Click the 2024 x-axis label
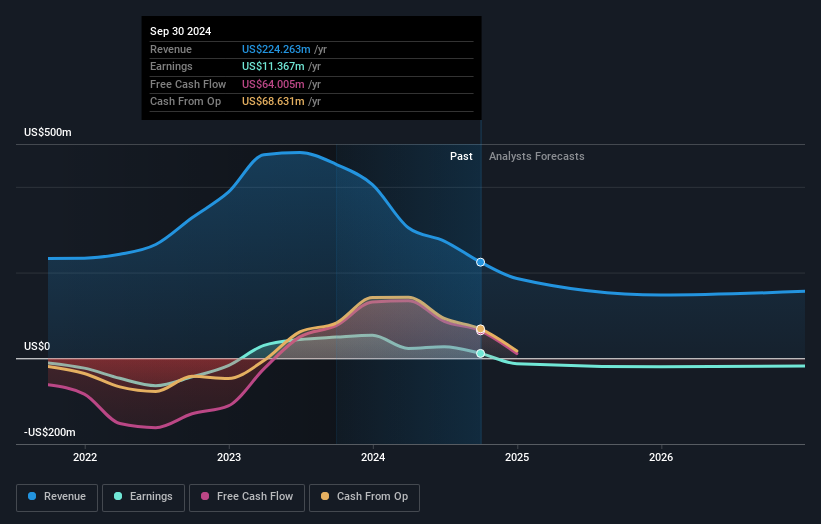 (373, 457)
